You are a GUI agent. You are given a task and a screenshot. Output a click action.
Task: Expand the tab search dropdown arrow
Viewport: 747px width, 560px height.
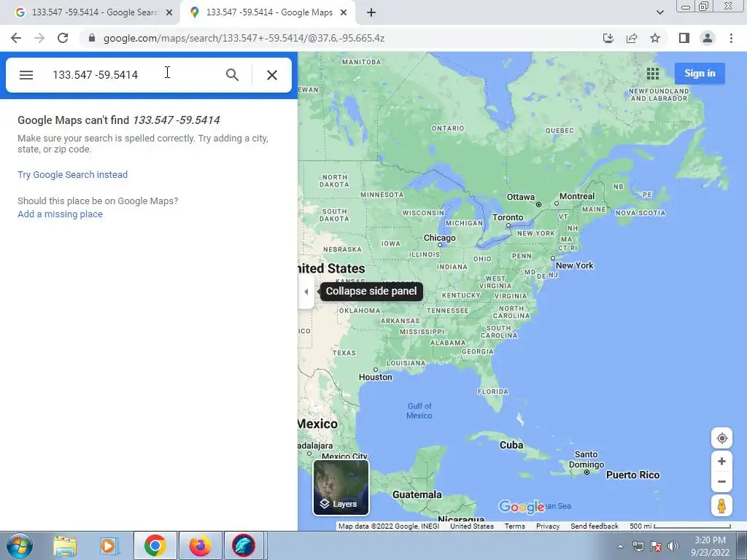(659, 12)
